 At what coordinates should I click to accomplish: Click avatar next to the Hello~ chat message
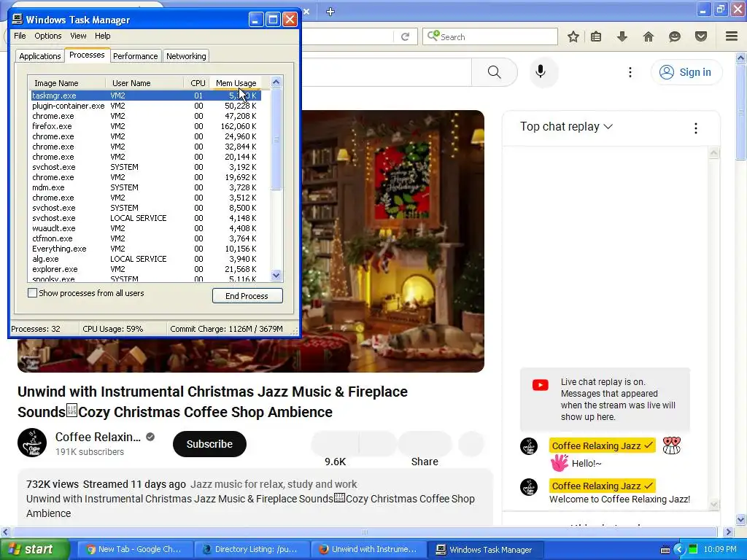(x=528, y=446)
